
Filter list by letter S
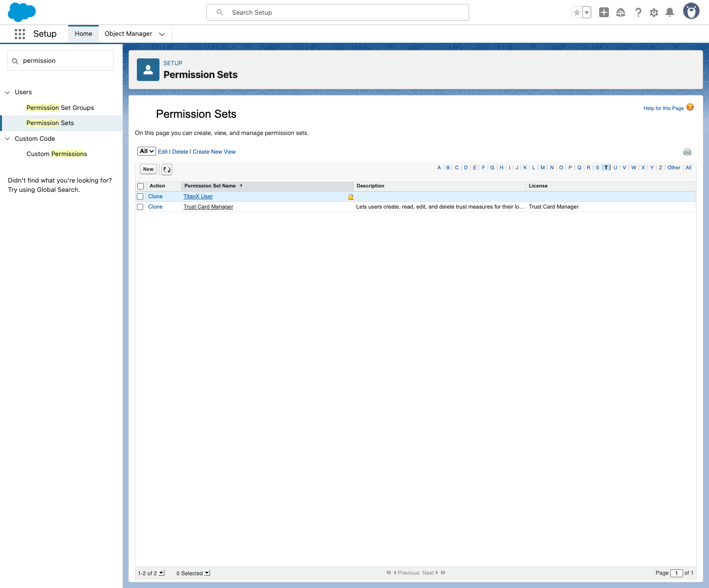(x=597, y=168)
